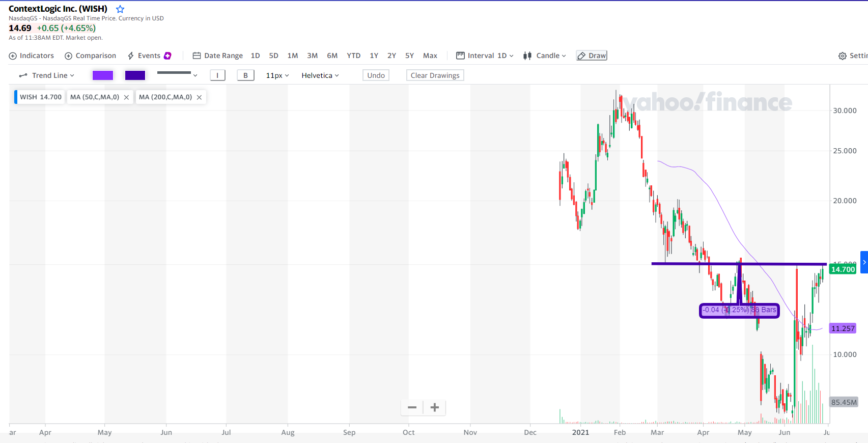Open the Indicators menu
The height and width of the screenshot is (443, 868).
pos(32,56)
